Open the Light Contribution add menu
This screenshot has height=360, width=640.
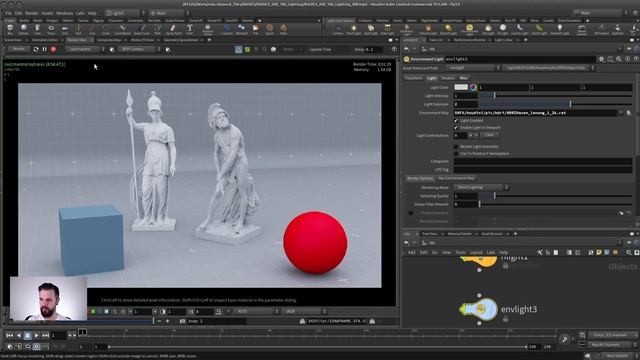(x=470, y=135)
